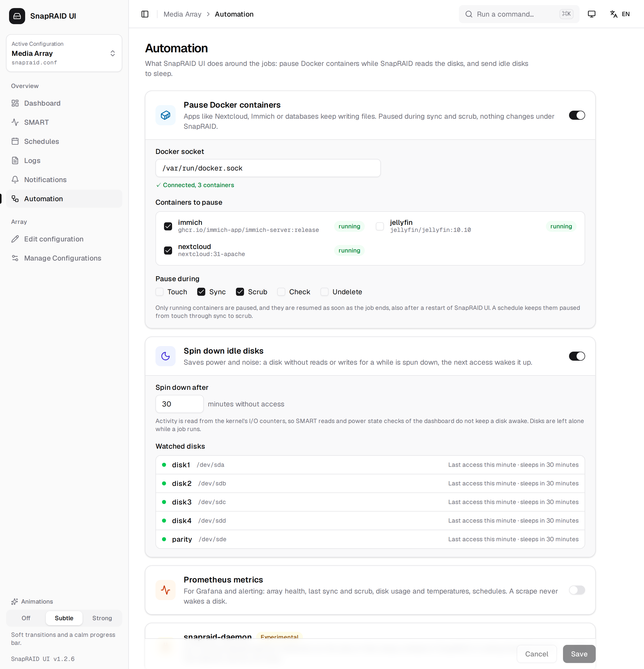644x669 pixels.
Task: Open Edit configuration page
Action: (x=64, y=239)
